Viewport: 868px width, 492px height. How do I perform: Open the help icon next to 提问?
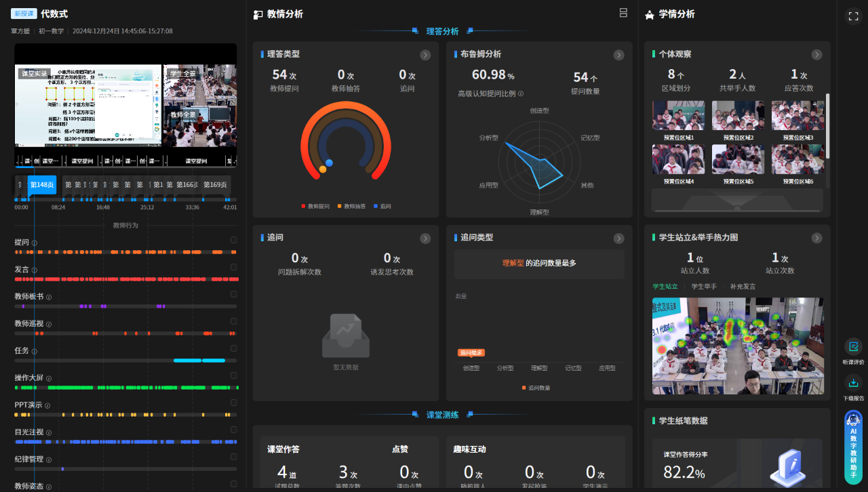click(x=34, y=243)
